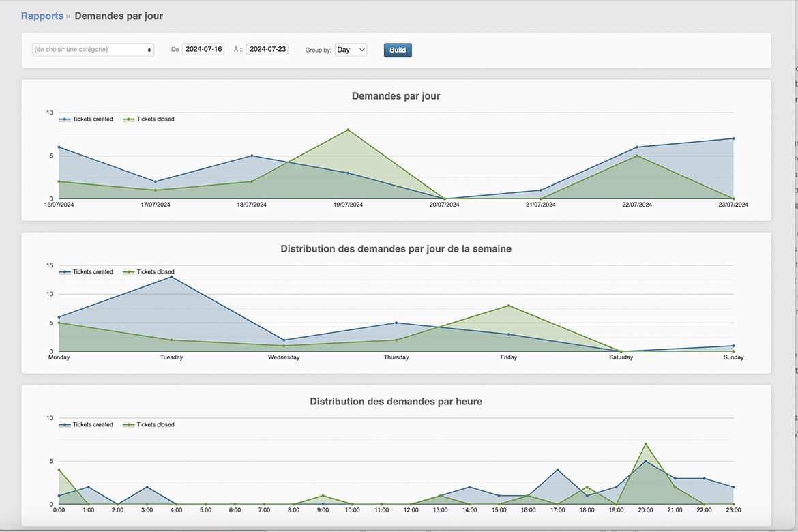Click the green 20:00 peak in hourly chart
Image resolution: width=798 pixels, height=532 pixels.
click(x=645, y=444)
